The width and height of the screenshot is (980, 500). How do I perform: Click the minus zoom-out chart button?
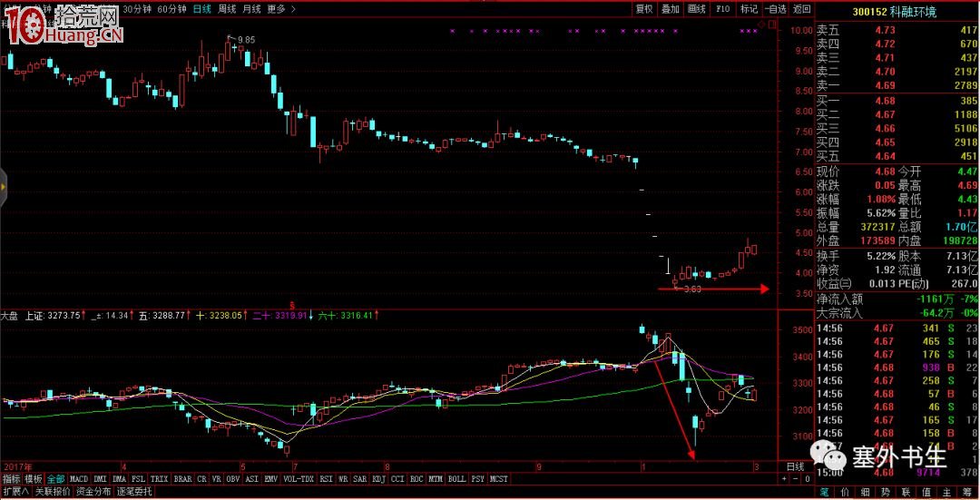click(797, 479)
